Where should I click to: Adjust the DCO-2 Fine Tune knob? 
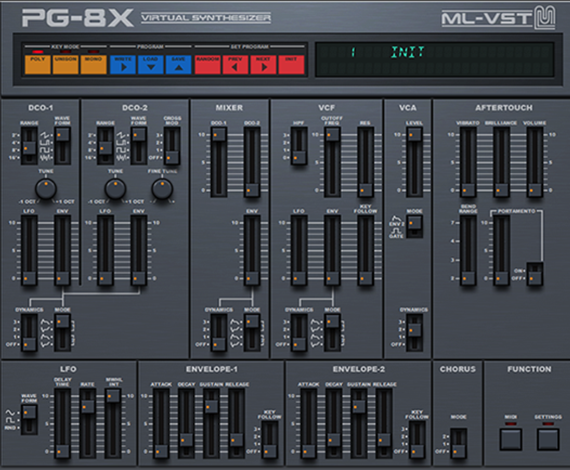[162, 189]
